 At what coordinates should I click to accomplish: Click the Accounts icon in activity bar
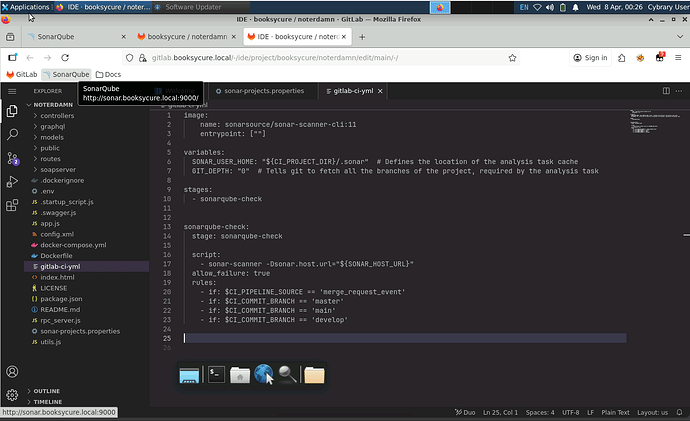click(12, 370)
